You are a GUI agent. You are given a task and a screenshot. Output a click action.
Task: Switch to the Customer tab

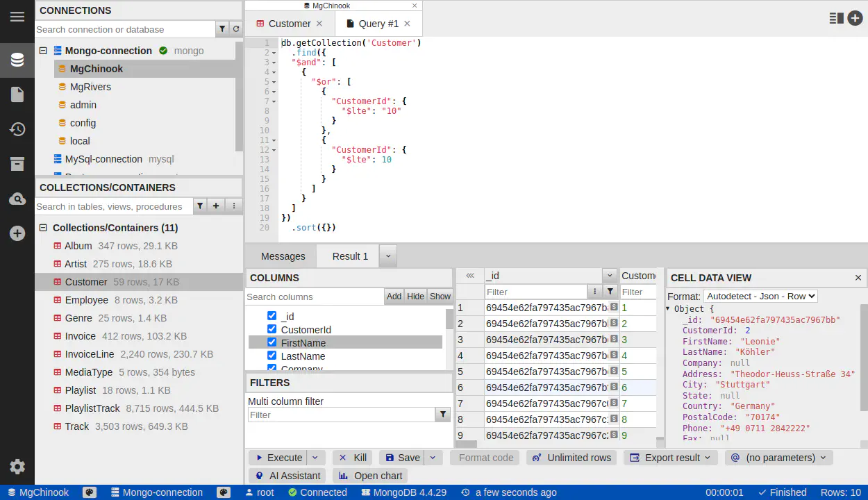pyautogui.click(x=290, y=24)
